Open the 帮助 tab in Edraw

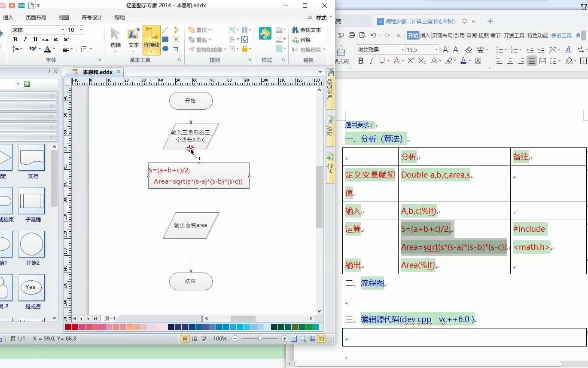point(120,18)
